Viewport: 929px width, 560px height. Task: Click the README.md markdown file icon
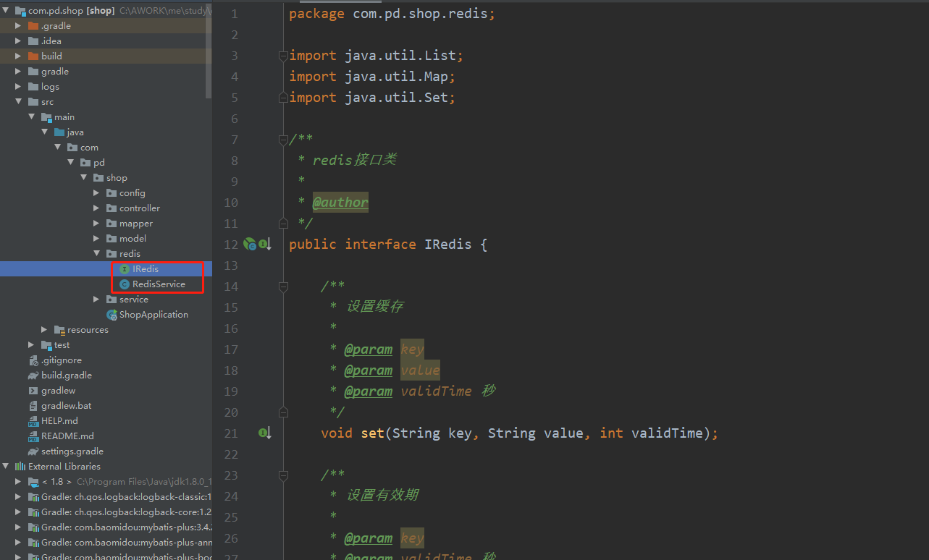click(x=33, y=436)
